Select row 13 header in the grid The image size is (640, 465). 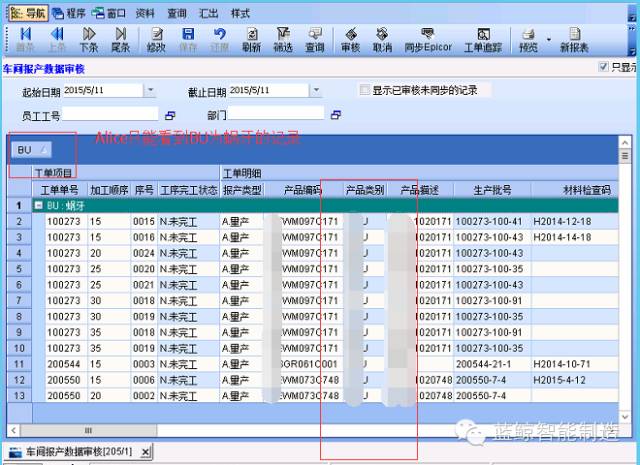coord(19,396)
